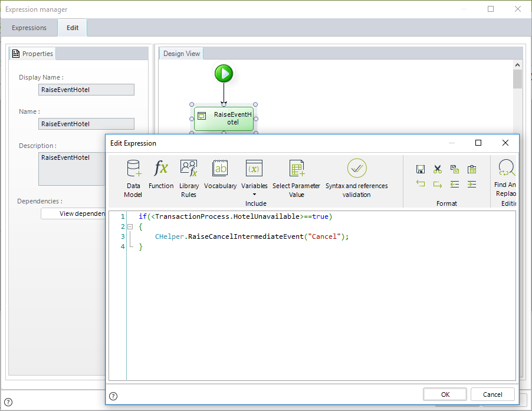Screen dimensions: 532x411
Task: Collapse the code block on line 2
Action: (130, 226)
